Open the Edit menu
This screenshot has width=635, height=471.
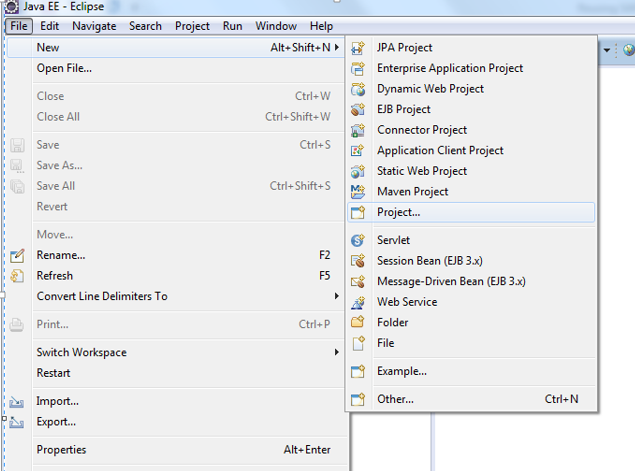(49, 26)
